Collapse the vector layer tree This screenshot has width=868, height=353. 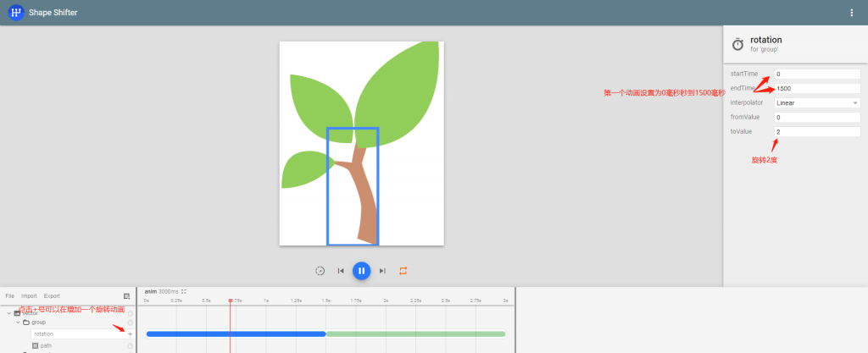pyautogui.click(x=8, y=313)
